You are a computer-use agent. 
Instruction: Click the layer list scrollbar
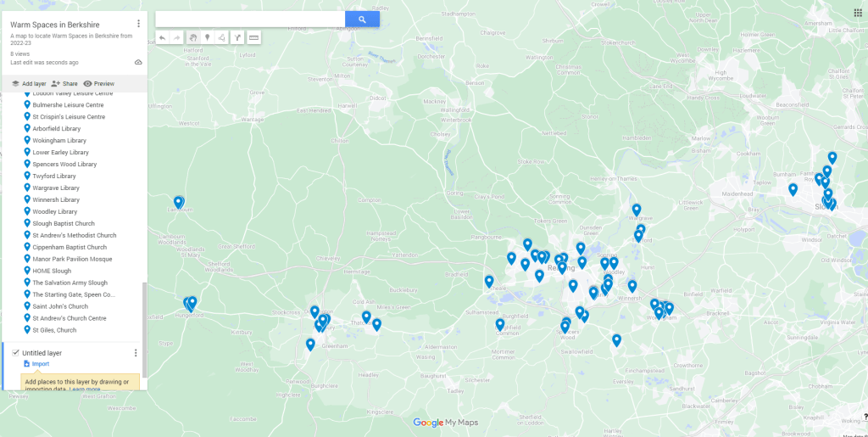pyautogui.click(x=145, y=329)
